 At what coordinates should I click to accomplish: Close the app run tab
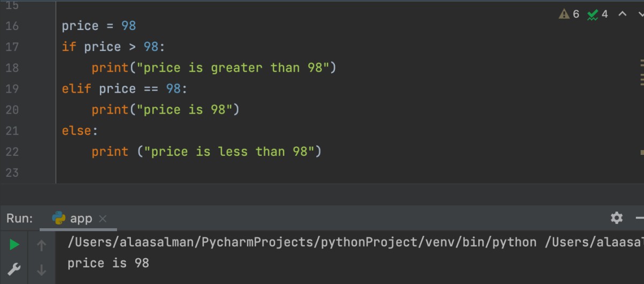click(103, 219)
